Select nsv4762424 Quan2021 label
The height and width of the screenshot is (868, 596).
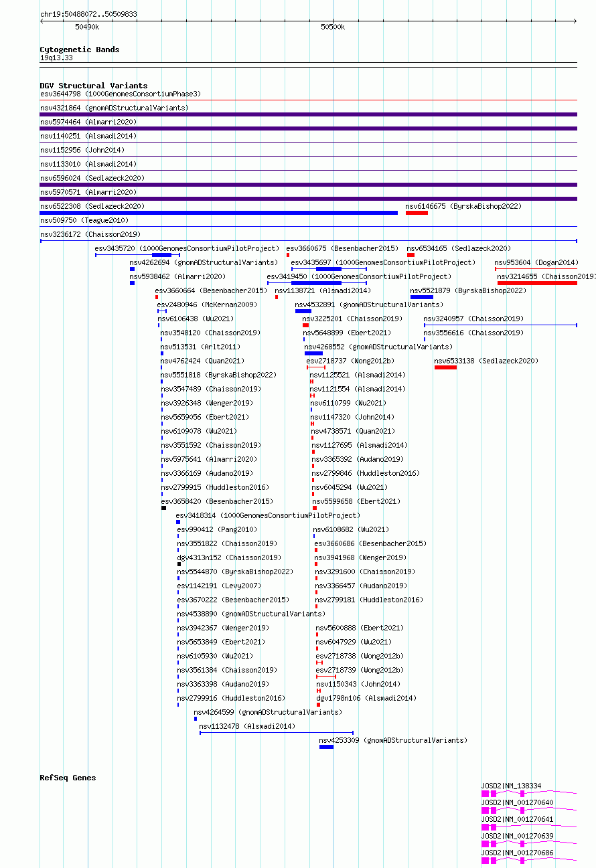pyautogui.click(x=203, y=361)
